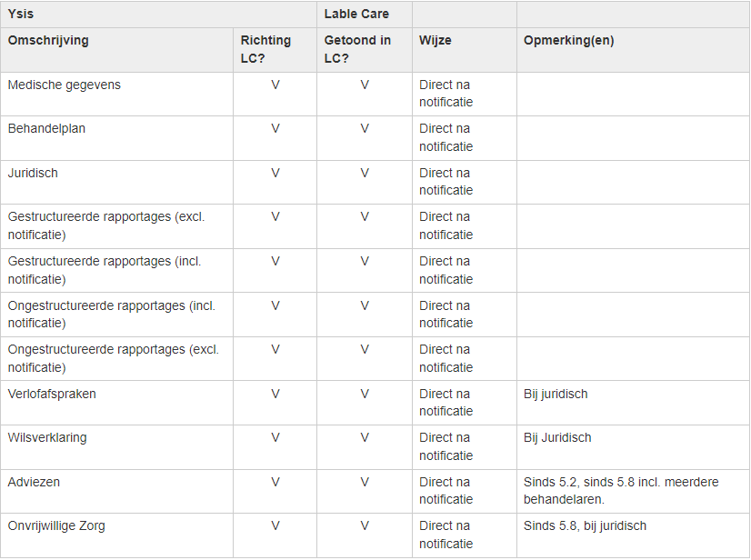Image resolution: width=751 pixels, height=560 pixels.
Task: Select the Sinds 5.8, bij juridisch remark
Action: coord(585,526)
